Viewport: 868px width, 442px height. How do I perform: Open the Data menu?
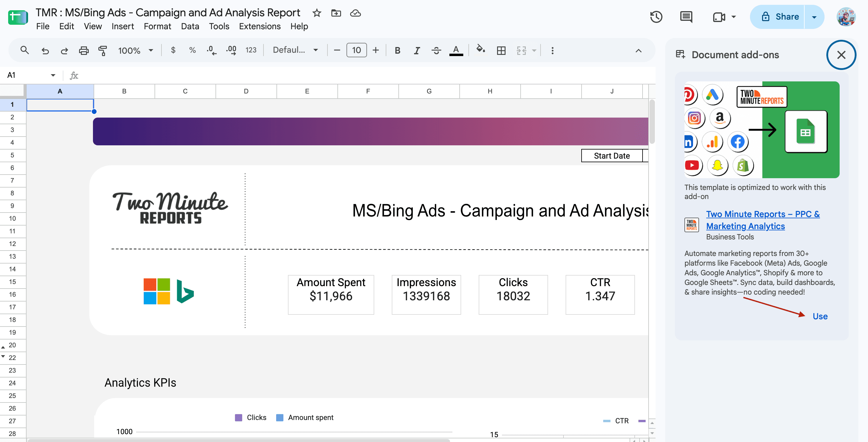[190, 26]
